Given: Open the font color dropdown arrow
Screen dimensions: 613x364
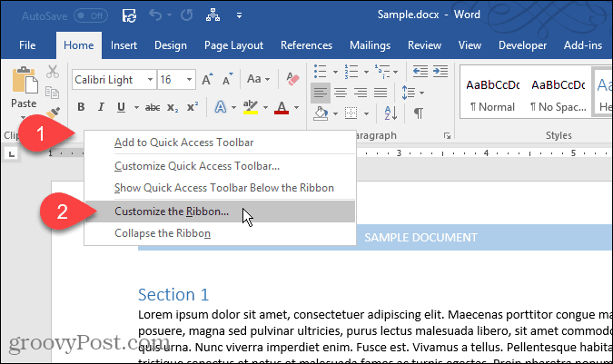Looking at the screenshot, I should (x=296, y=107).
